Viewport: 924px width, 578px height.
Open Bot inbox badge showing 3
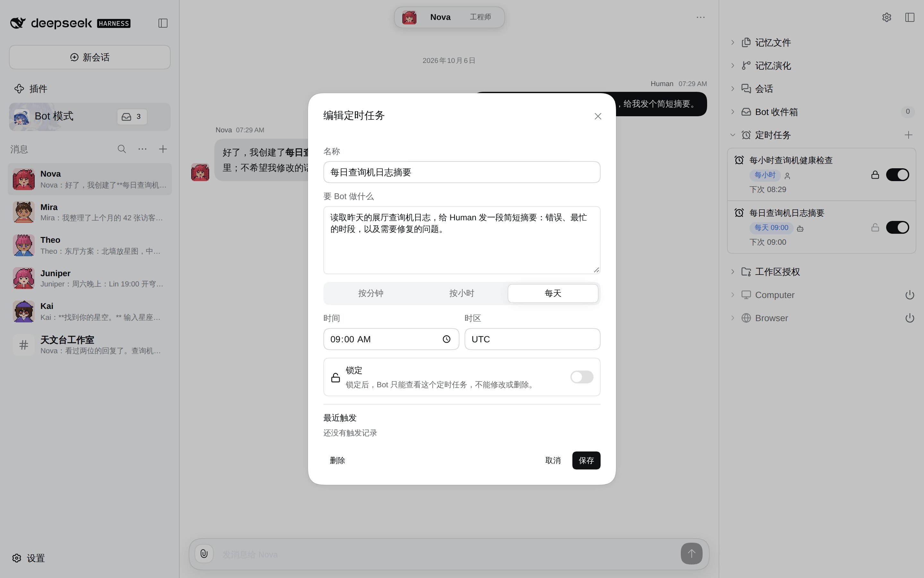(132, 117)
